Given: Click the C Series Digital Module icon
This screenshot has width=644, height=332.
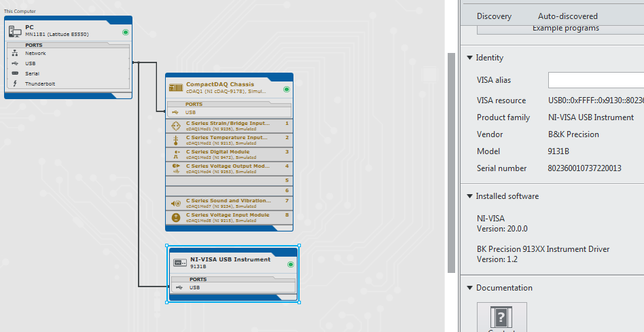Looking at the screenshot, I should pyautogui.click(x=176, y=154).
